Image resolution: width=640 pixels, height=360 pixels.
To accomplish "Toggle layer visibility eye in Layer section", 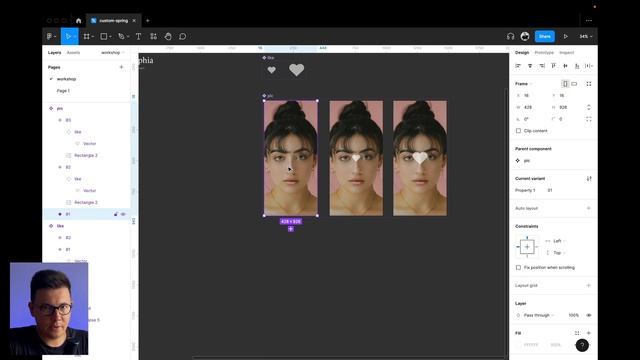I will click(x=589, y=315).
